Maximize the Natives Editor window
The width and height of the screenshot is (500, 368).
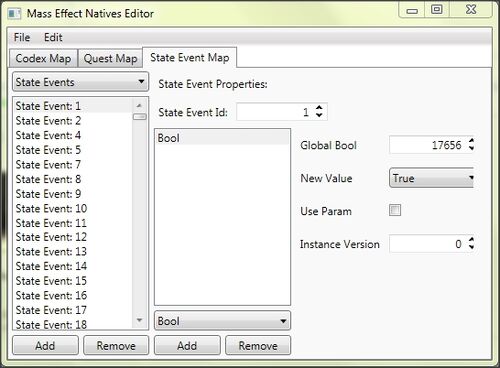tap(437, 10)
